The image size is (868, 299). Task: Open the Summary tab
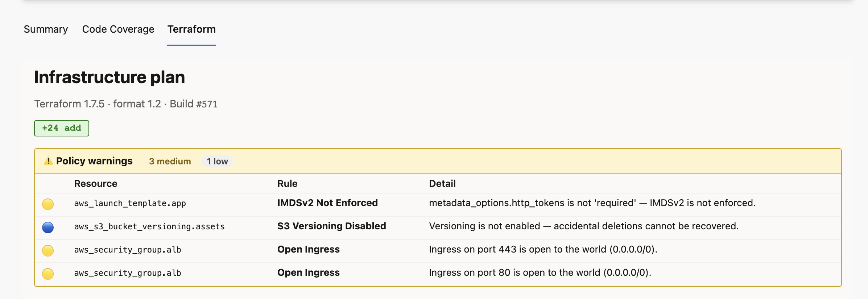[x=46, y=29]
